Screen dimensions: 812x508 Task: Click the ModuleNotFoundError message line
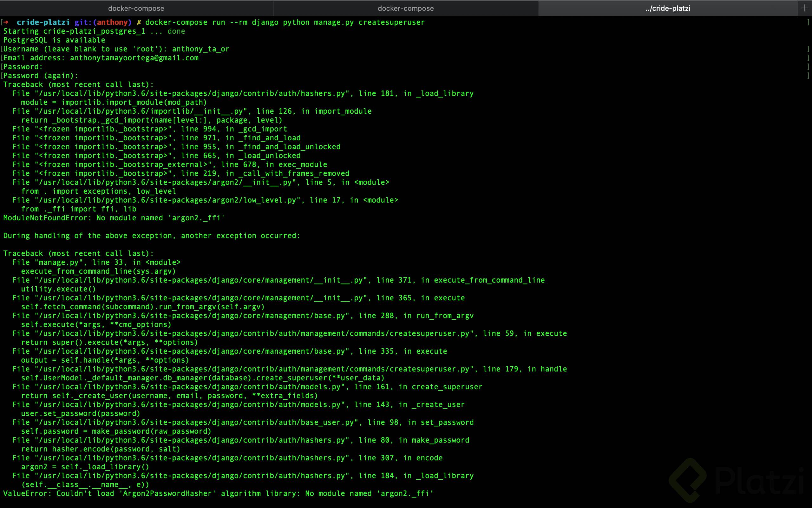[x=114, y=218]
